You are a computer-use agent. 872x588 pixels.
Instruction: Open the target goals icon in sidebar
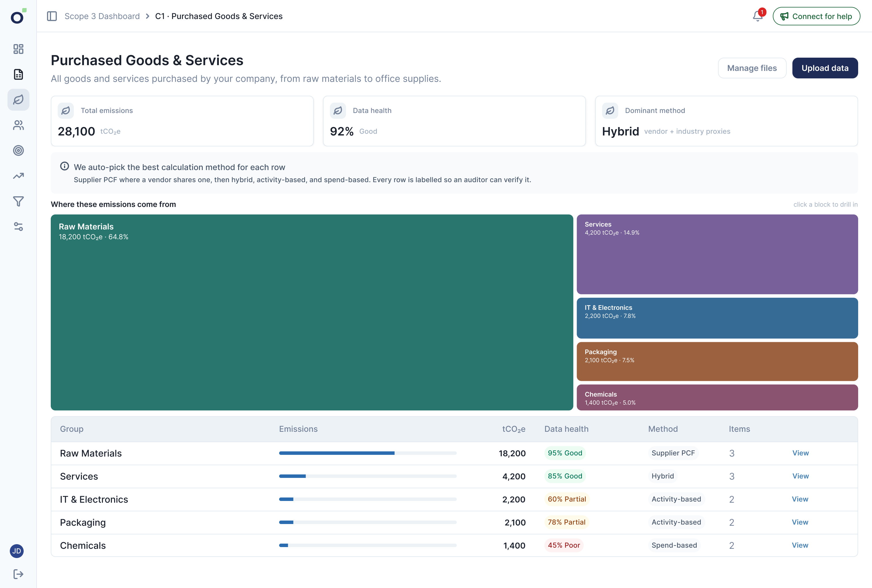pos(18,150)
